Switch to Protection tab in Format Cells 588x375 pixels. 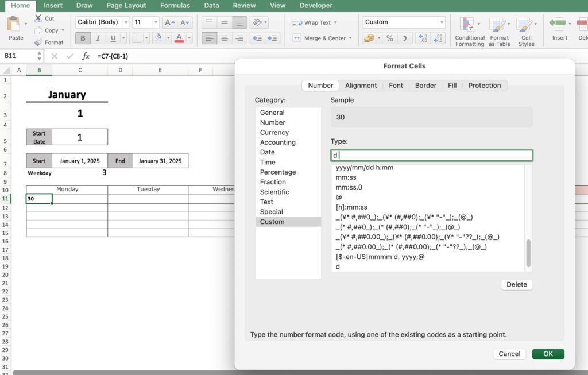point(485,86)
